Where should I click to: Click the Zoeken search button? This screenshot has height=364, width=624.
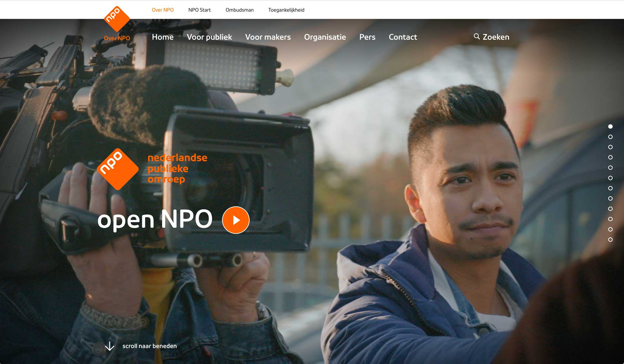(x=491, y=37)
